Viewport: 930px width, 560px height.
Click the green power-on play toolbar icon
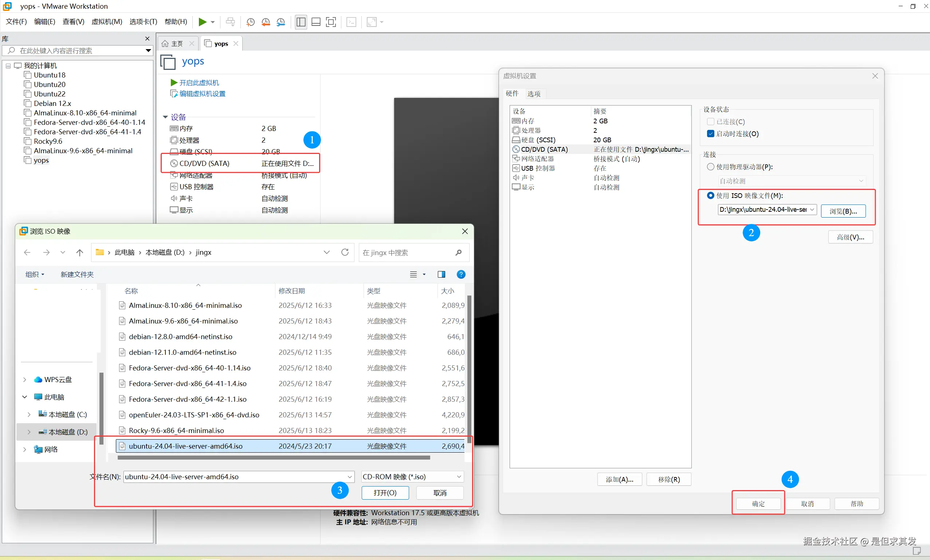tap(202, 22)
